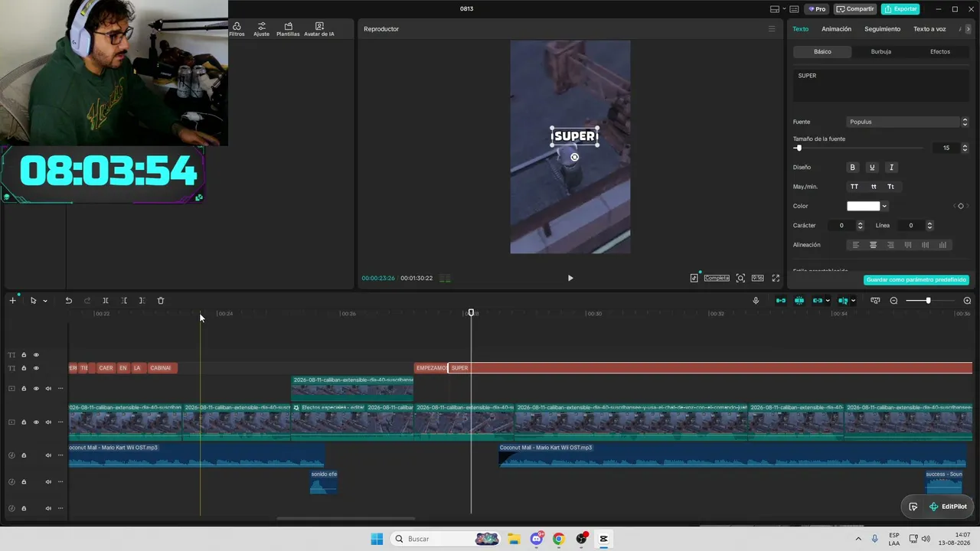The image size is (980, 551).
Task: Switch to the Seguimiento tab
Action: pyautogui.click(x=882, y=29)
